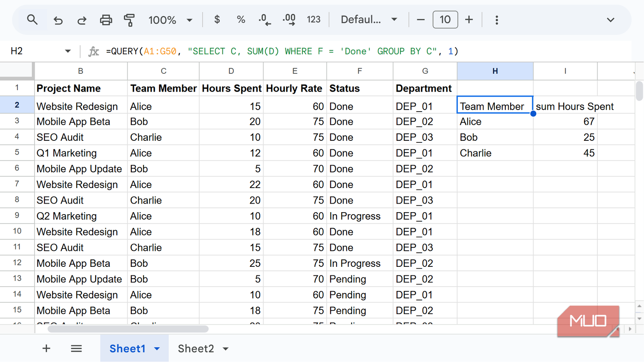The width and height of the screenshot is (644, 362).
Task: Increase font size with plus
Action: click(469, 20)
